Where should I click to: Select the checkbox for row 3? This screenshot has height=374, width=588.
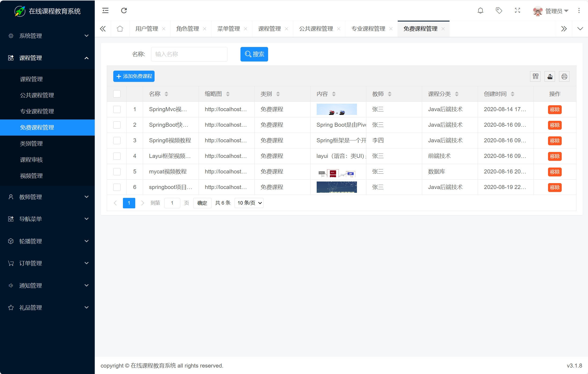pos(117,140)
